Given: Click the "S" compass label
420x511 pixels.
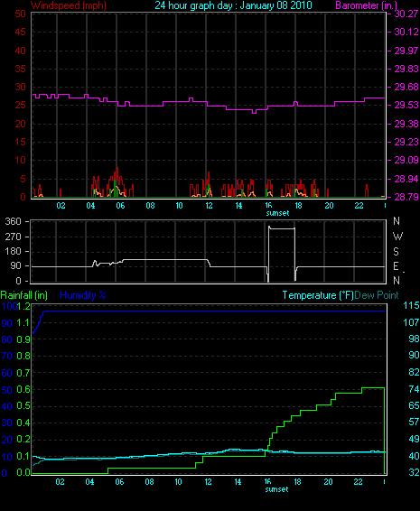Looking at the screenshot, I should click(x=396, y=252).
